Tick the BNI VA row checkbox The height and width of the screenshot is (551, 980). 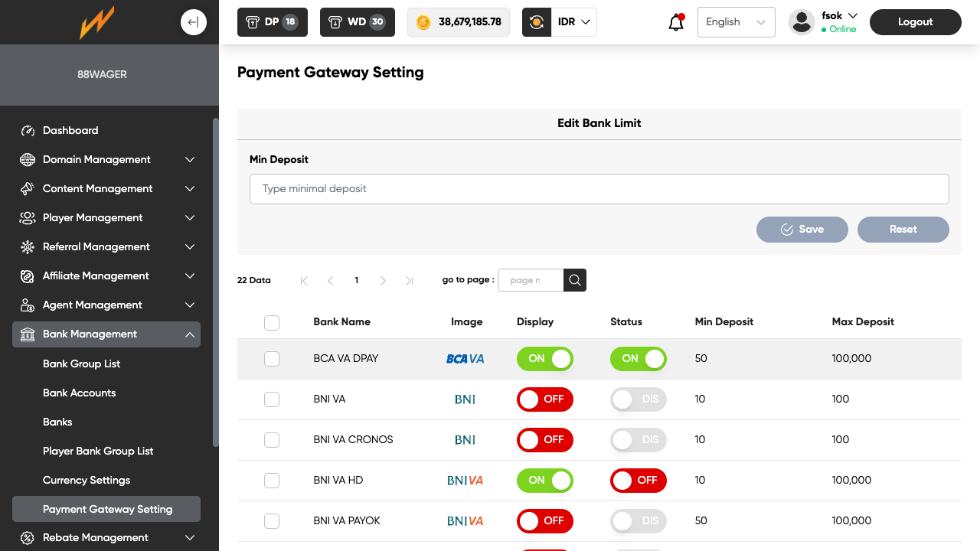tap(272, 399)
